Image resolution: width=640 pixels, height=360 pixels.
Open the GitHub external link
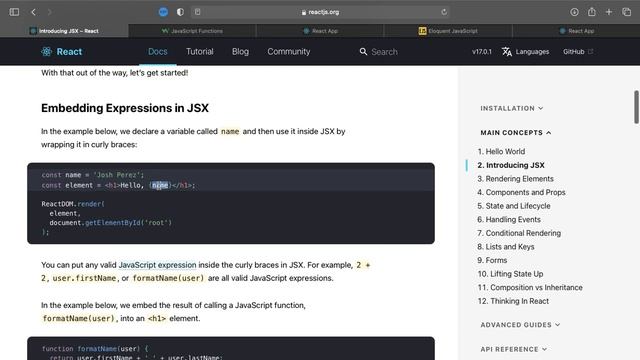[578, 52]
